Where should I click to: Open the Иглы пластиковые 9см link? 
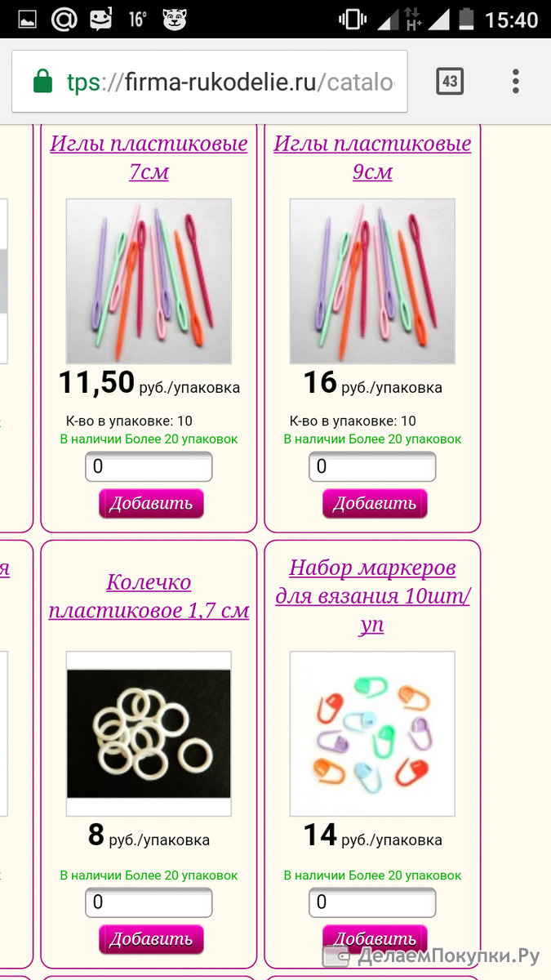click(372, 158)
